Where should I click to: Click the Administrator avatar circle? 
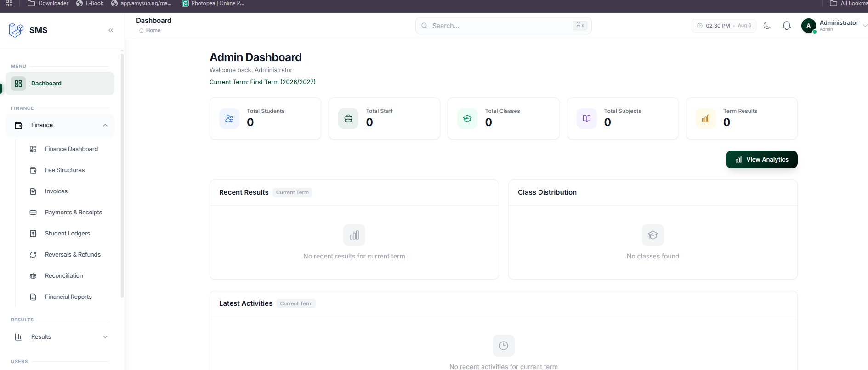(809, 26)
